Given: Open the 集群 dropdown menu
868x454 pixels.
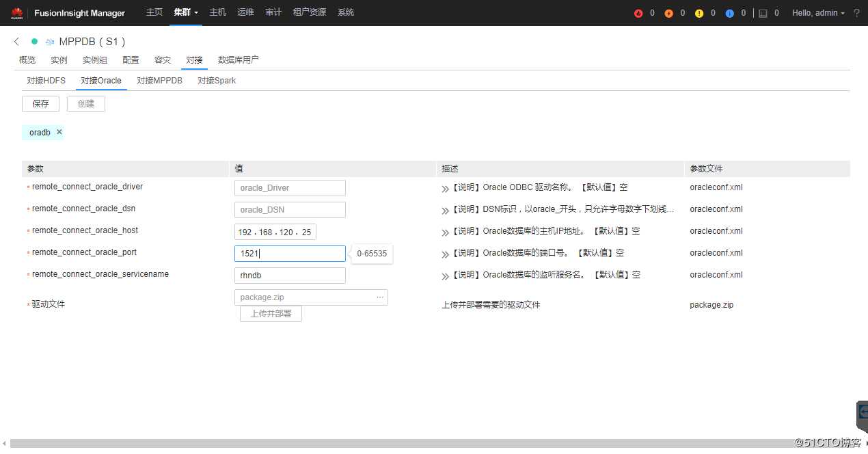Looking at the screenshot, I should point(186,12).
